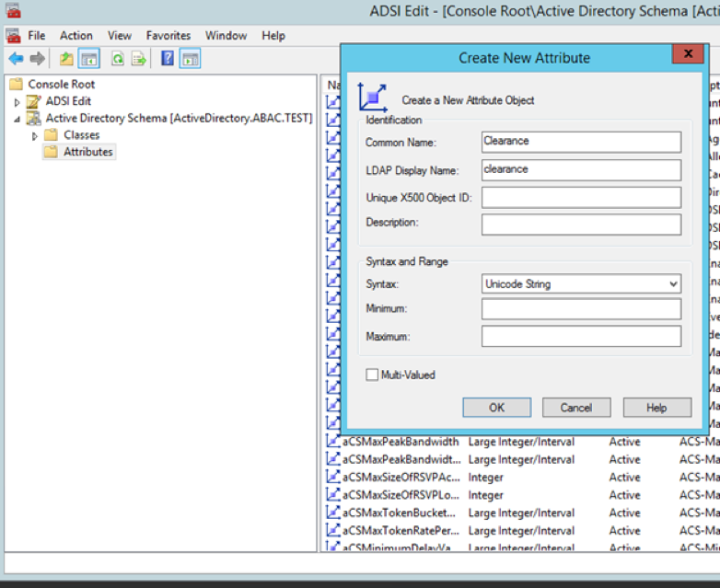This screenshot has height=588, width=720.
Task: Click the Attributes folder icon
Action: click(51, 152)
